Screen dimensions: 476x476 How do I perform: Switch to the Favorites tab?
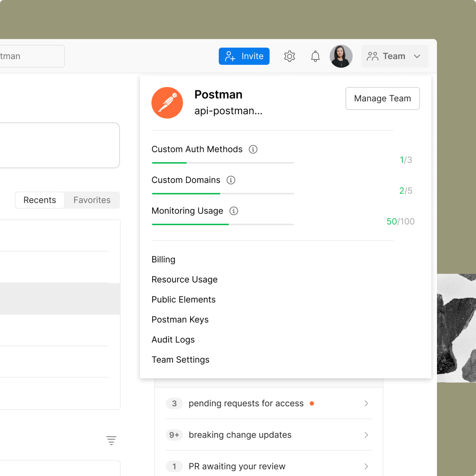point(92,200)
